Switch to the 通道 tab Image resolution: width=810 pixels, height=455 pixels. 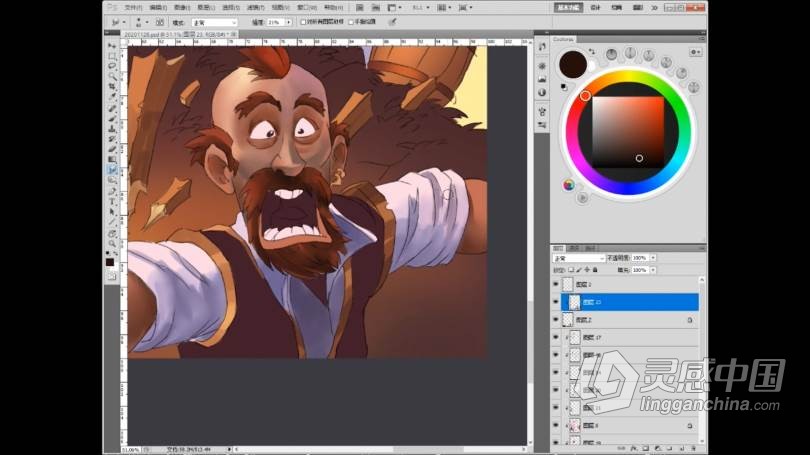[574, 248]
